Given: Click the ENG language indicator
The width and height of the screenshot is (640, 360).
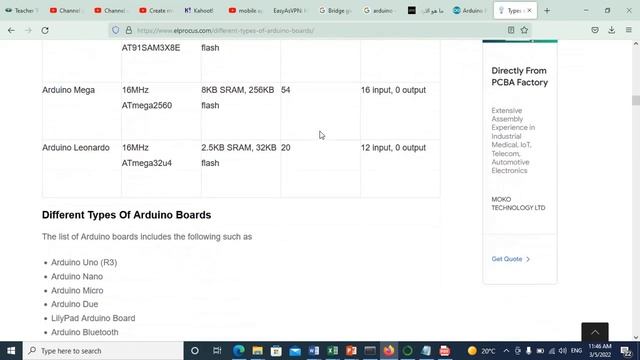Looking at the screenshot, I should pyautogui.click(x=576, y=351).
